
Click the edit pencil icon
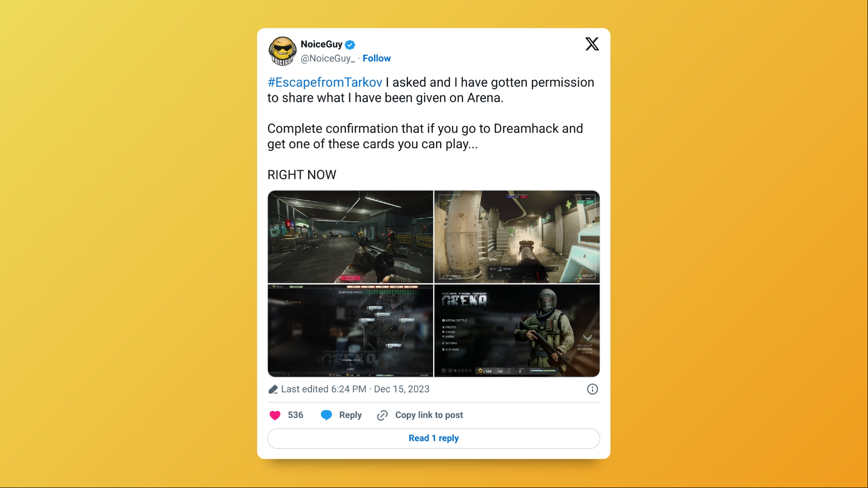[273, 389]
